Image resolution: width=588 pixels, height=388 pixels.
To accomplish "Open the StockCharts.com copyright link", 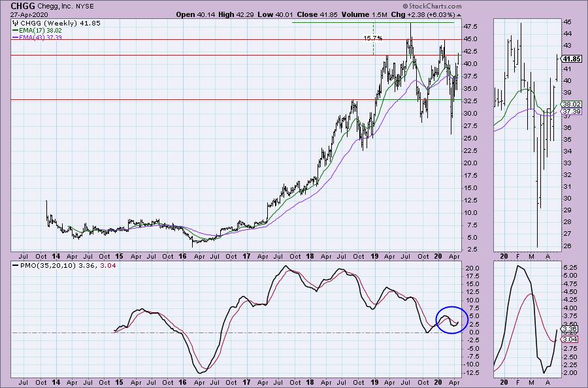I will [432, 6].
